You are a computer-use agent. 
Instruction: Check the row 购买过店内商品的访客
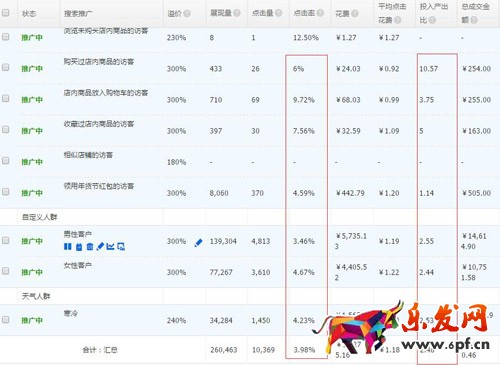point(6,67)
